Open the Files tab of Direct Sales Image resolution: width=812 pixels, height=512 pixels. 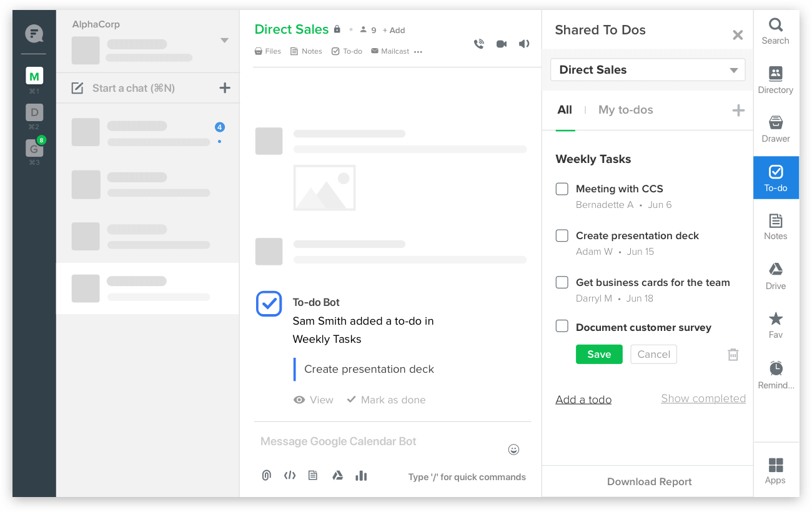[x=268, y=51]
